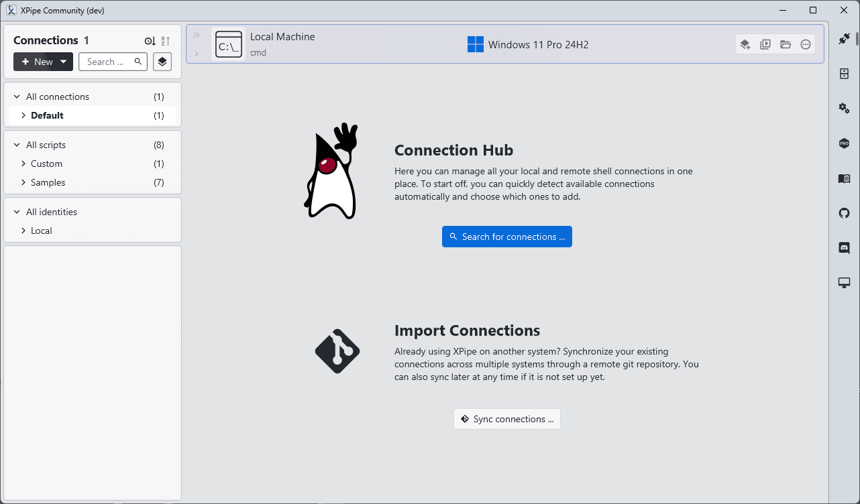Open settings via the gears icon
The width and height of the screenshot is (860, 504).
[844, 109]
